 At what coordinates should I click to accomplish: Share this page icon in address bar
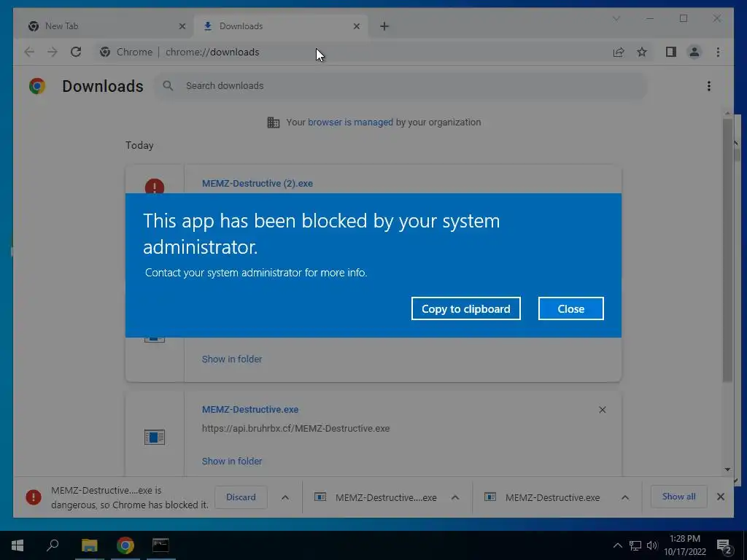point(619,52)
